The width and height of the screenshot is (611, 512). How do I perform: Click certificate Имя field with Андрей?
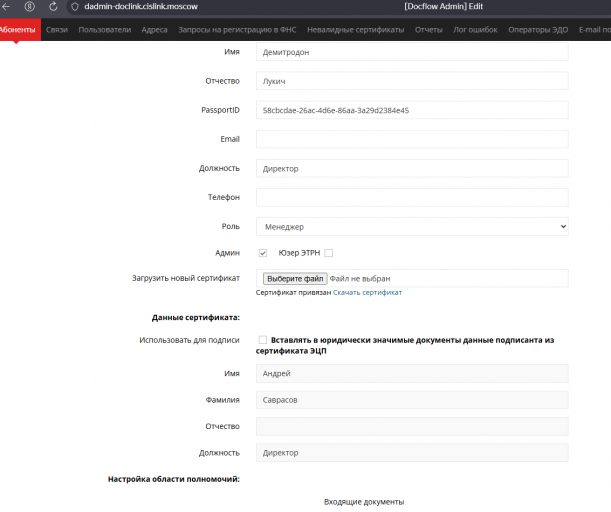[x=412, y=373]
